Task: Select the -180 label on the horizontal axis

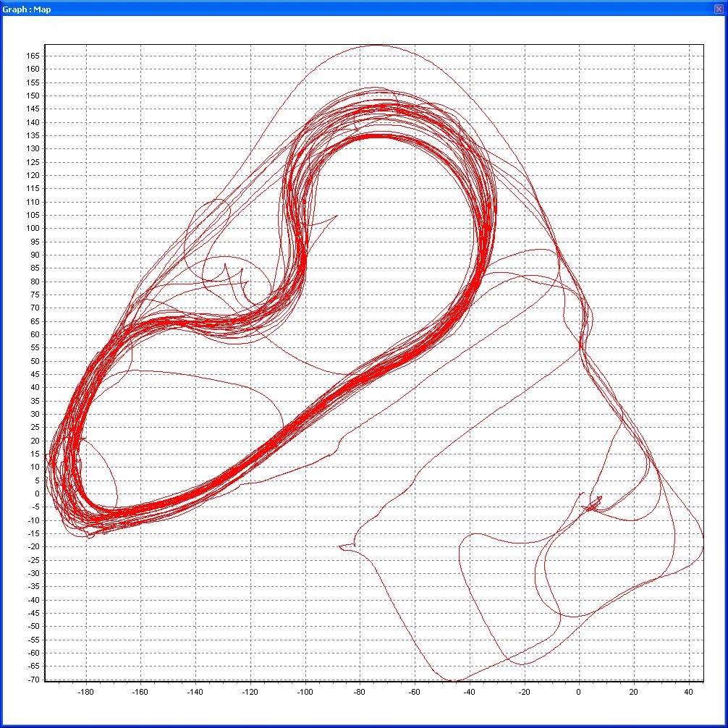Action: [x=85, y=692]
